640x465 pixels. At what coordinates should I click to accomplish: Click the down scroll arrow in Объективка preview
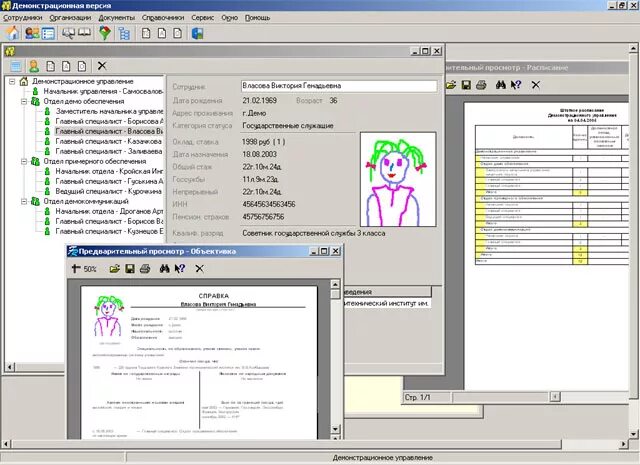tap(336, 429)
